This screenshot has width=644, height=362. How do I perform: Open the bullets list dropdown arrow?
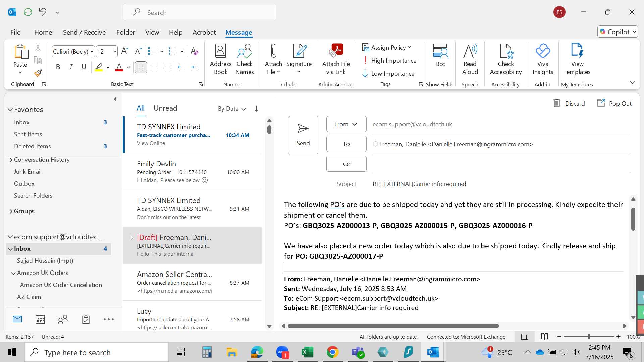(162, 51)
